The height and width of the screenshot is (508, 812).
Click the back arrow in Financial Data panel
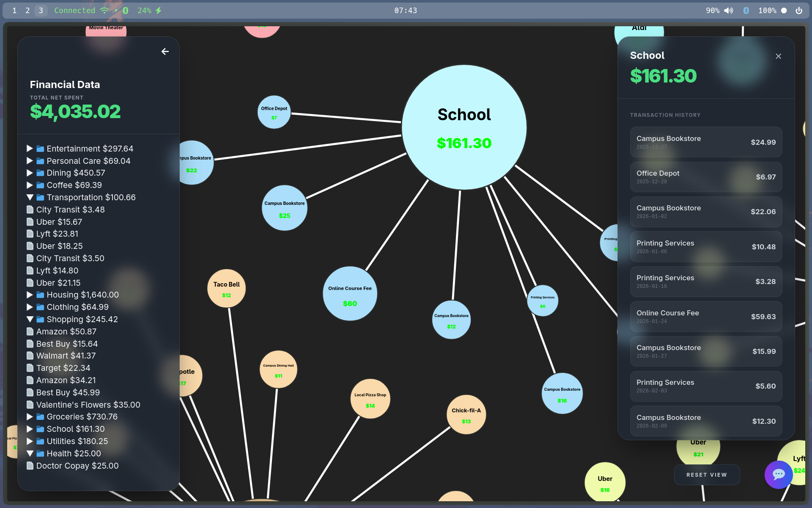[165, 52]
